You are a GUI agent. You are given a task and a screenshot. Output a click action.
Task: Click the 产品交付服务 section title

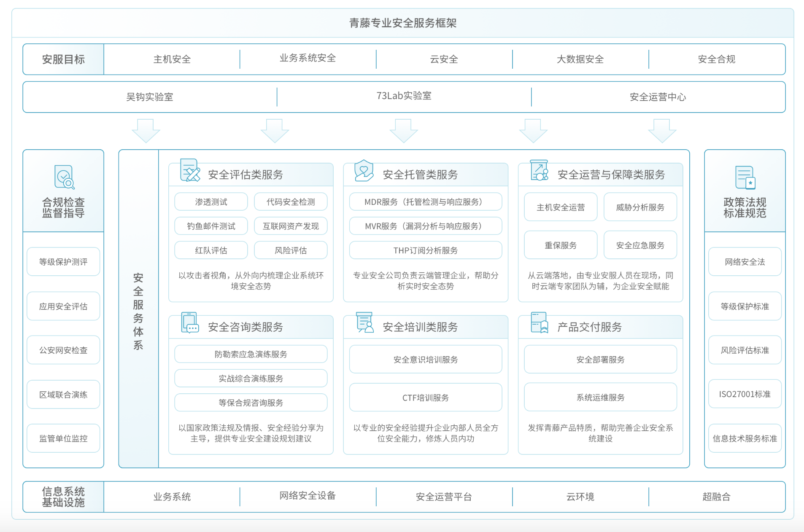tap(590, 327)
